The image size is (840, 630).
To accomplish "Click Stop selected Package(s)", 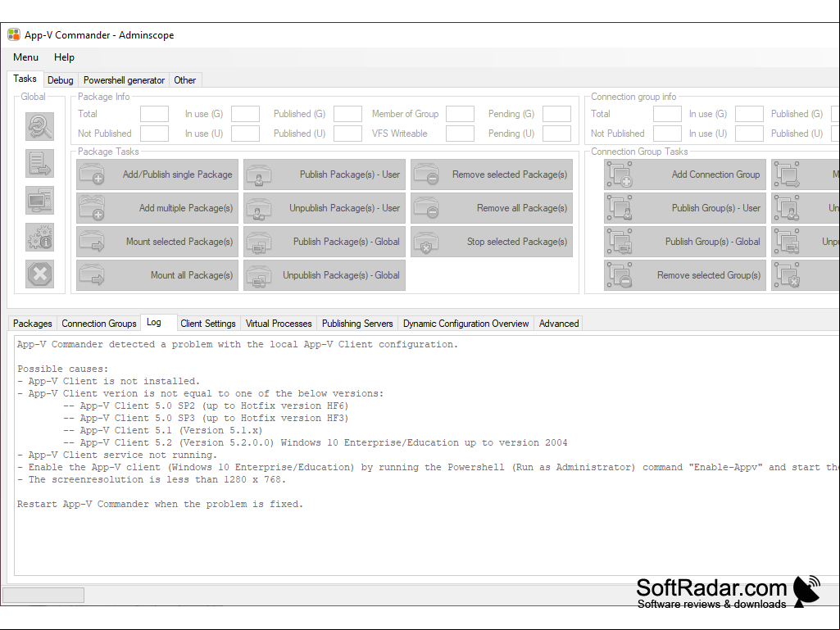I will (491, 242).
